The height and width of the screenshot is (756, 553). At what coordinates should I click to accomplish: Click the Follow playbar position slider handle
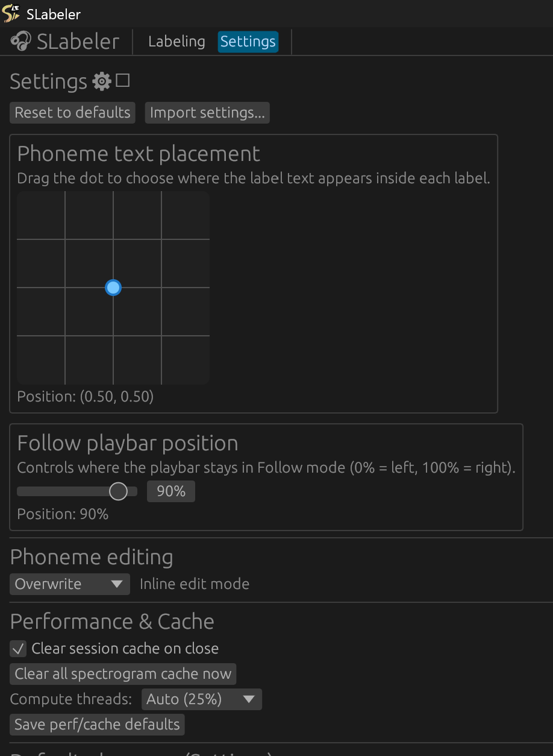[x=118, y=491]
